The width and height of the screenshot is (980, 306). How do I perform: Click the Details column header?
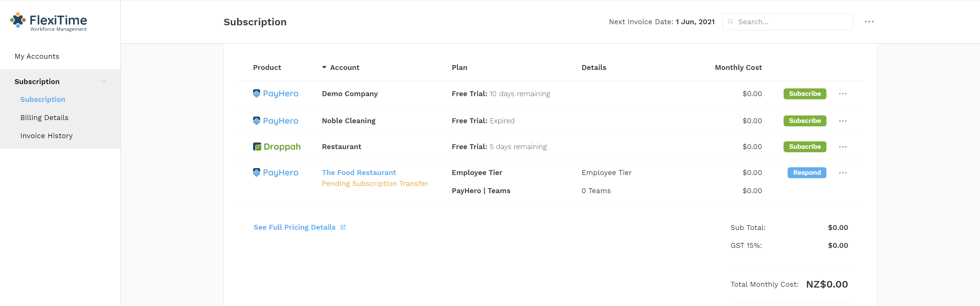(594, 67)
